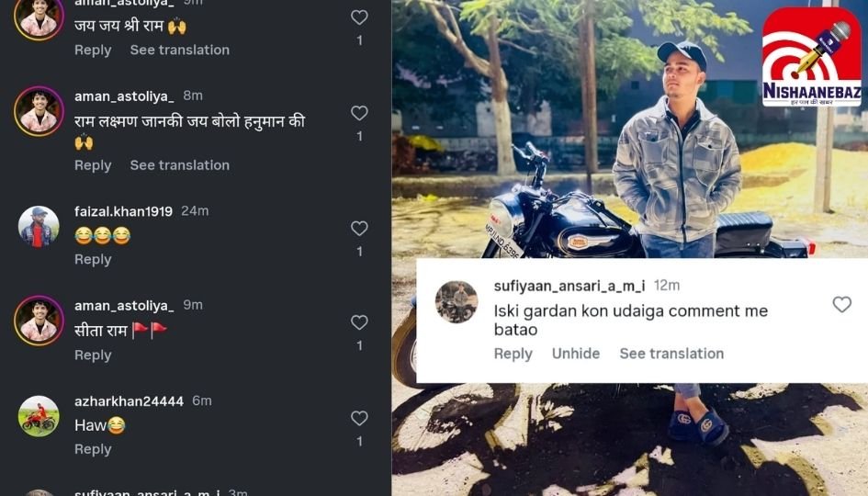Image resolution: width=868 pixels, height=496 pixels.
Task: Open aman_astoliya_ avatar beside 'सीता राम' comment
Action: 39,321
